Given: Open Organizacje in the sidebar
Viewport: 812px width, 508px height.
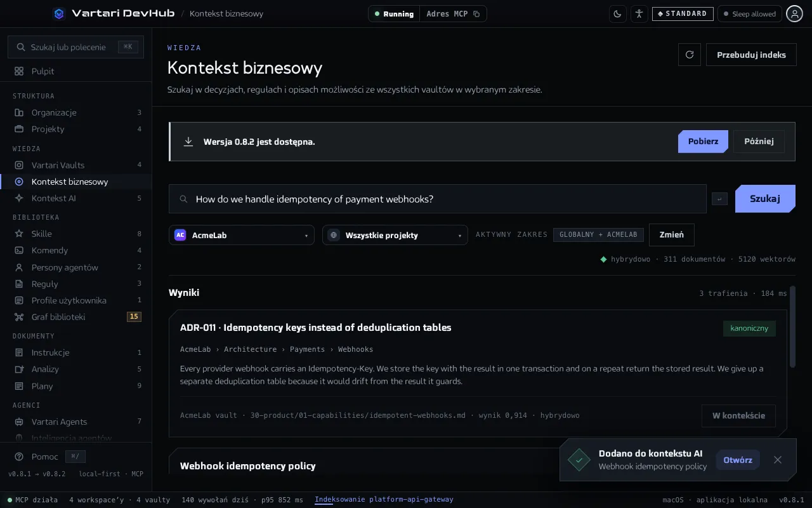Looking at the screenshot, I should [x=76, y=112].
